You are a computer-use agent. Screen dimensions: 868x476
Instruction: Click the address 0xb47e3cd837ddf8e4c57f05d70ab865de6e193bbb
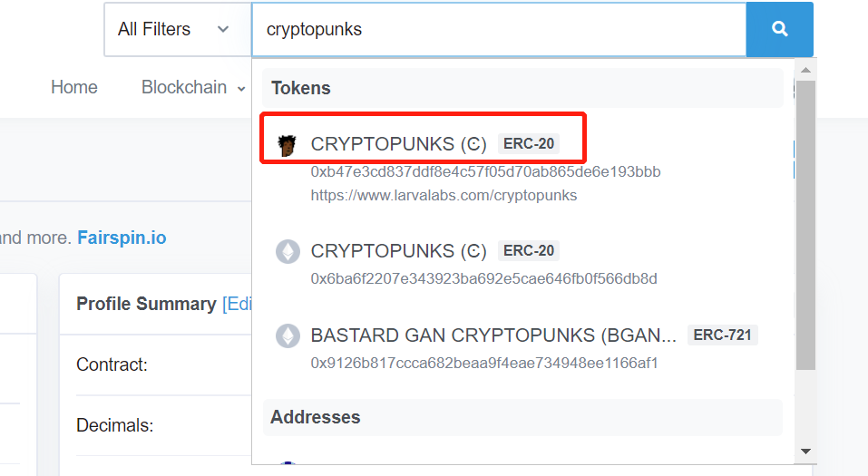[x=485, y=172]
